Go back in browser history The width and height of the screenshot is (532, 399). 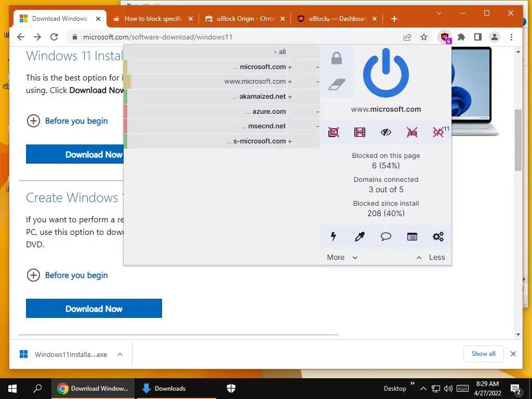click(21, 37)
